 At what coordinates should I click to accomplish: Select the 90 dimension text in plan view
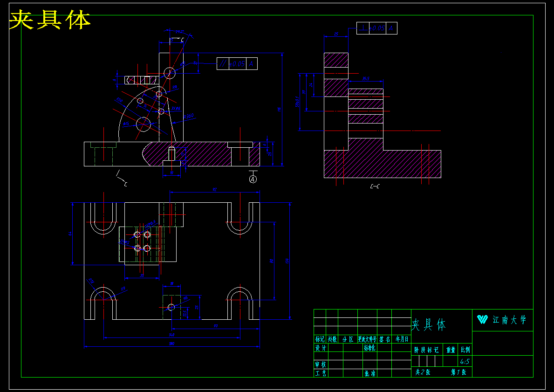click(216, 325)
